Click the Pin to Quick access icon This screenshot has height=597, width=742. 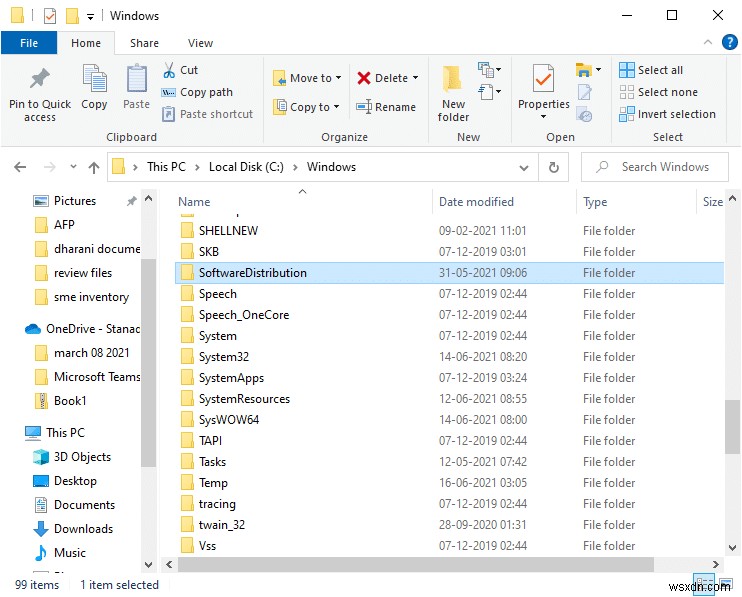(40, 79)
